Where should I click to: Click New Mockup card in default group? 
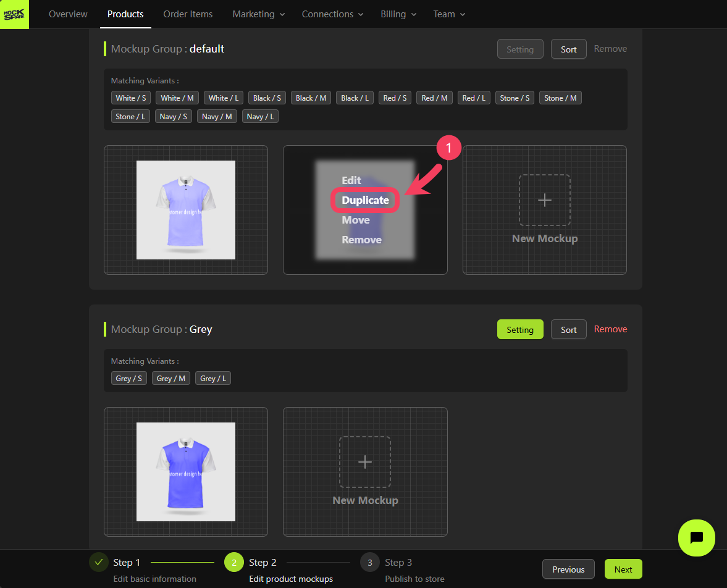[x=544, y=210]
